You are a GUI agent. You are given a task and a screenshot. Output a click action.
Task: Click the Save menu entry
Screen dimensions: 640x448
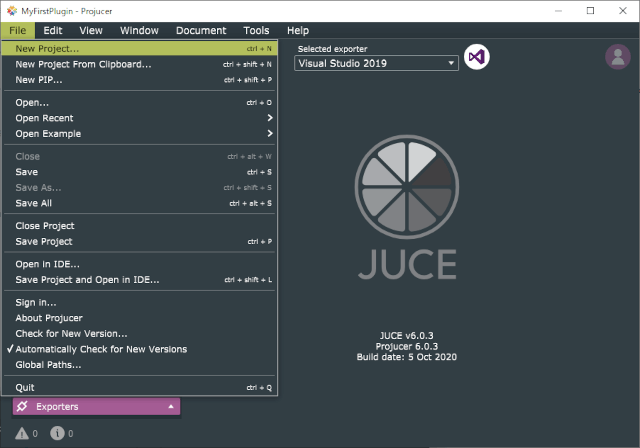(140, 172)
